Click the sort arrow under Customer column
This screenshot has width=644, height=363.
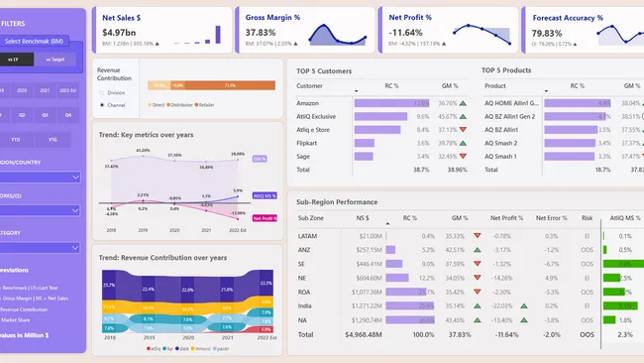tap(356, 91)
